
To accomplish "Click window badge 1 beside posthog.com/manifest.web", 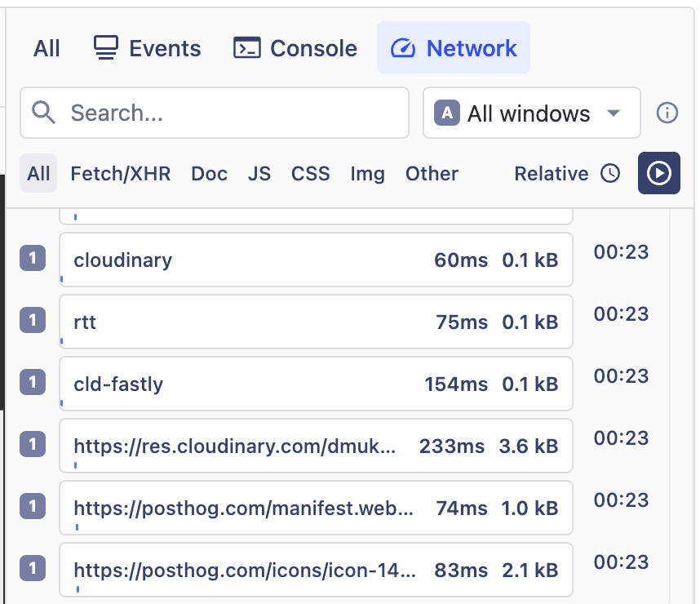I will (33, 507).
